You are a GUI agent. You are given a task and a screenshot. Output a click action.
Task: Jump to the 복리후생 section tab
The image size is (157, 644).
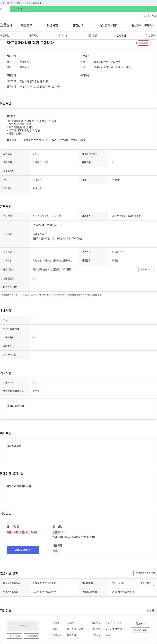[x=92, y=35]
